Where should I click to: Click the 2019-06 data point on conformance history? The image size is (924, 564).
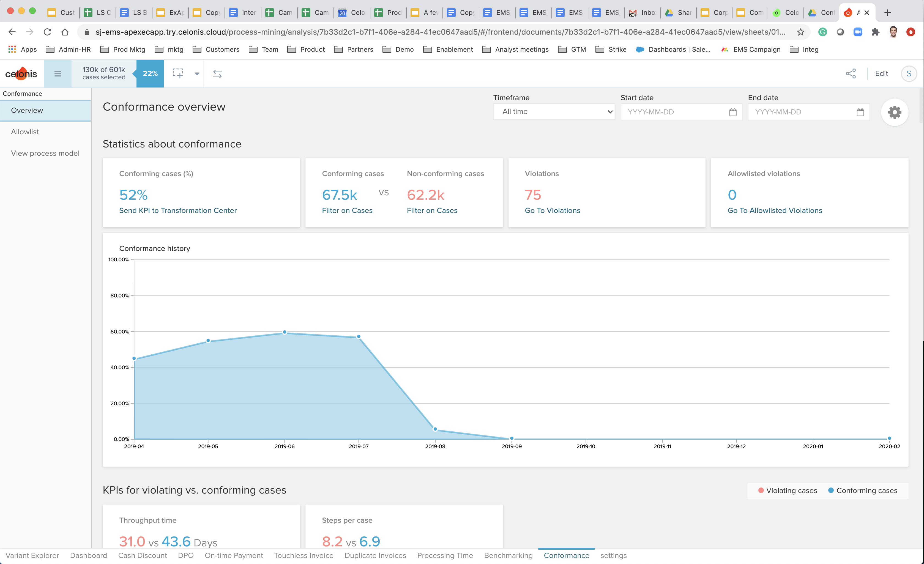[285, 332]
